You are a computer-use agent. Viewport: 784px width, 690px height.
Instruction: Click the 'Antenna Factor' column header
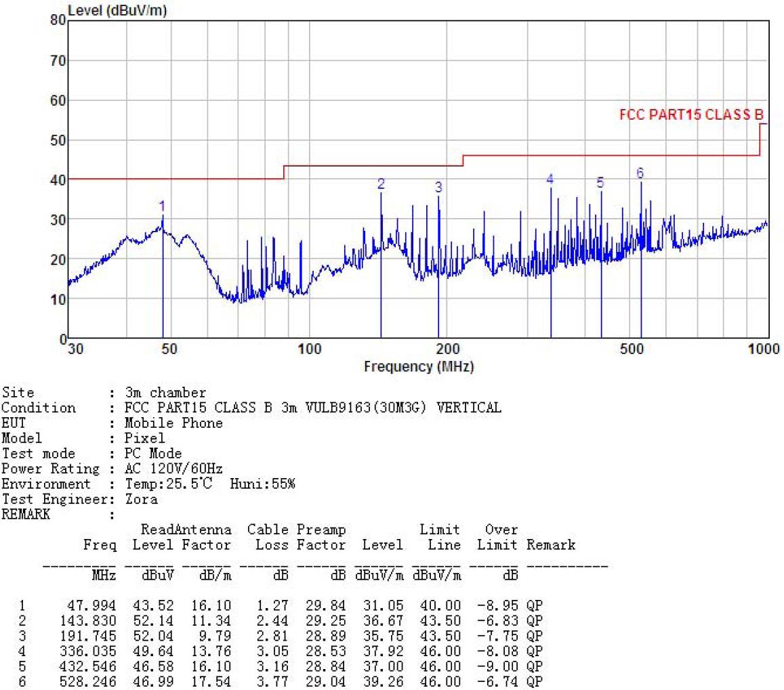[x=203, y=537]
